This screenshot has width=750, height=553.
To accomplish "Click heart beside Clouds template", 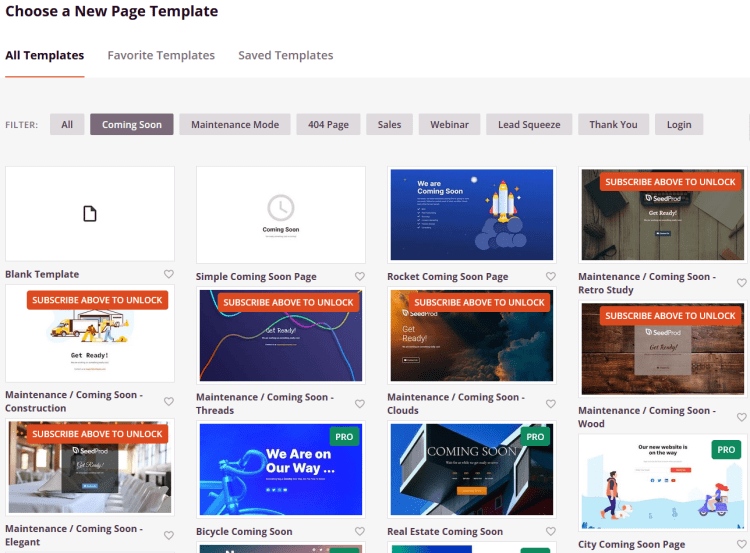I will (x=551, y=404).
